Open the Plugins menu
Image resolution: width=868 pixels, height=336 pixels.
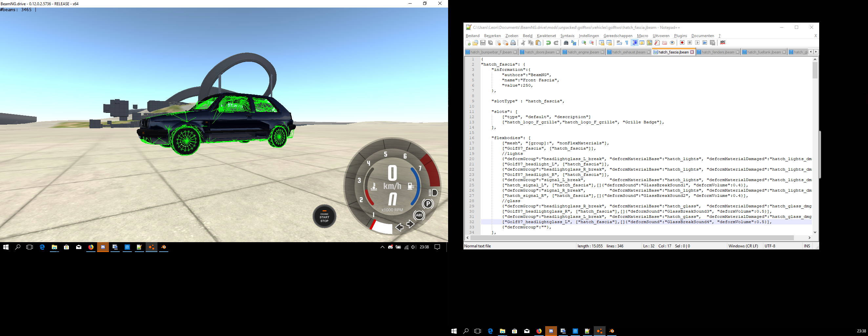(x=680, y=36)
